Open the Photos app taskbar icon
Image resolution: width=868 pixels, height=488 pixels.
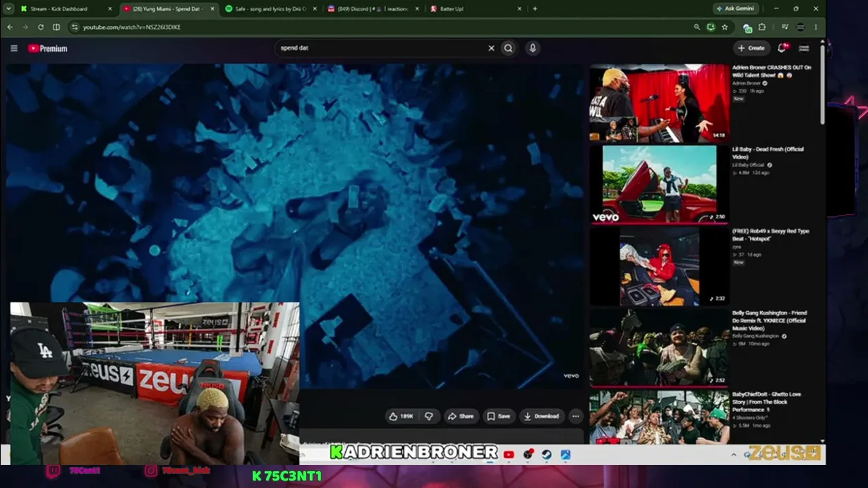[566, 455]
